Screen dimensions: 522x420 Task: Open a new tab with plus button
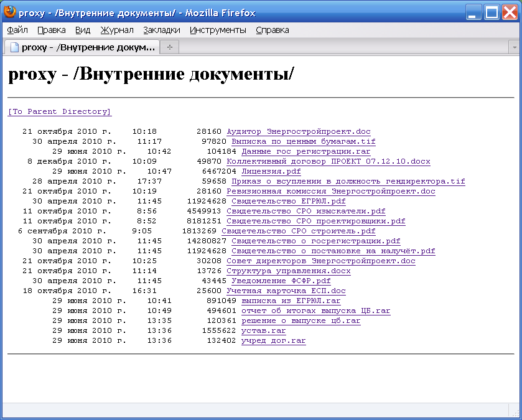coord(170,47)
